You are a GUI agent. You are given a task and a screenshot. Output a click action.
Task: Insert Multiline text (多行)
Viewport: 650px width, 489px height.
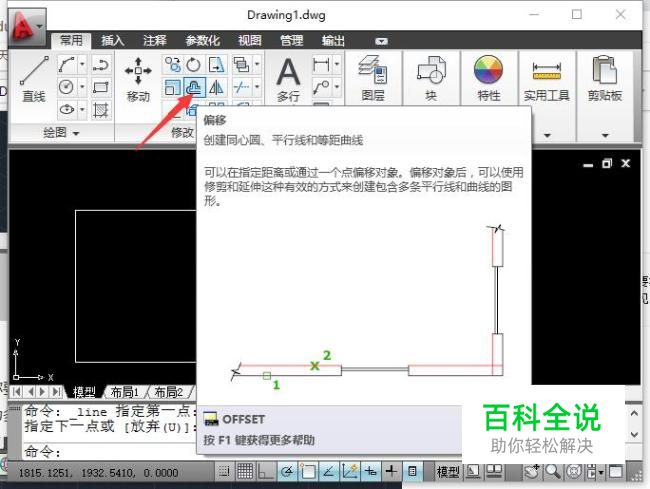tap(289, 80)
